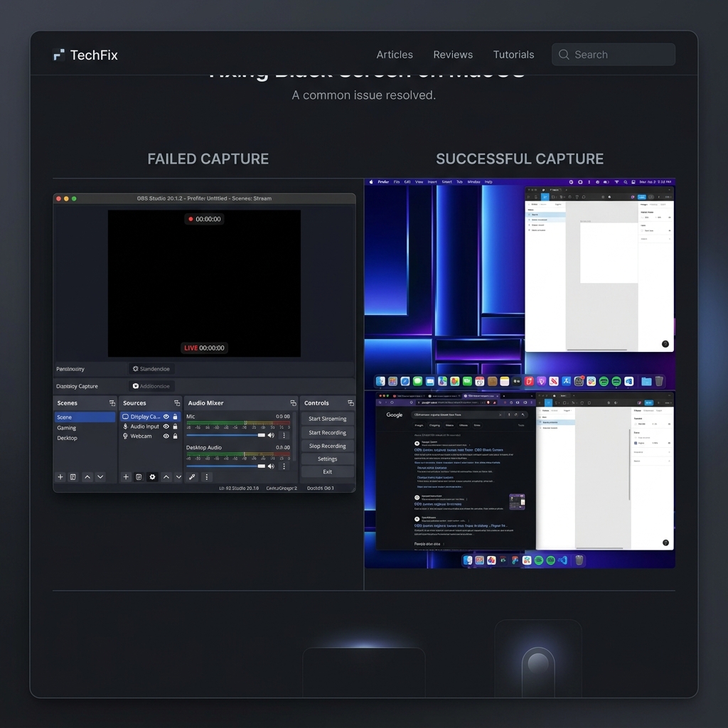The image size is (728, 728).
Task: Mute the Desktop Audio channel speaker icon
Action: (271, 466)
